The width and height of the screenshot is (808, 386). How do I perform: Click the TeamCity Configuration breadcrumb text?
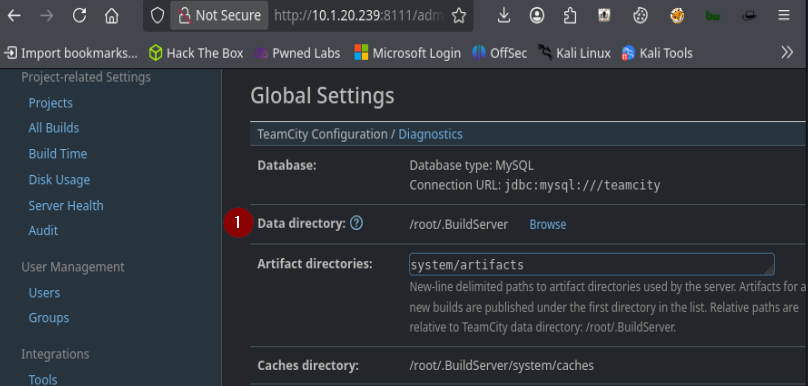coord(322,135)
